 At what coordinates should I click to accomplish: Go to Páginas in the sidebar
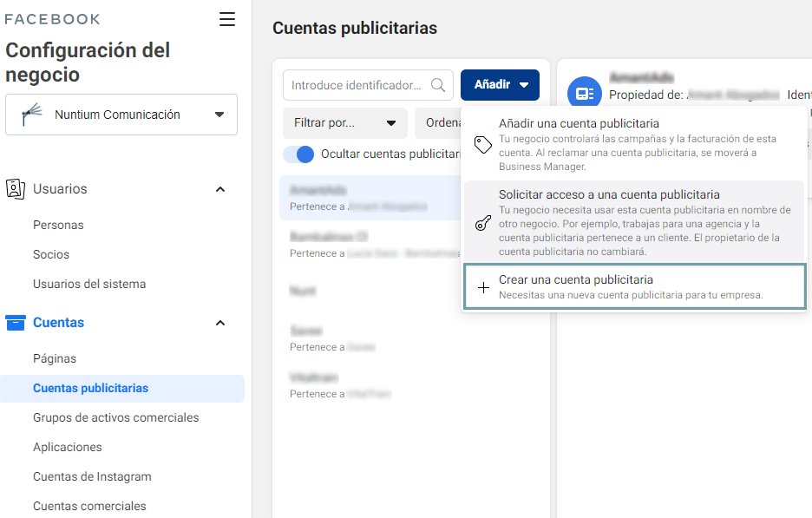[x=55, y=358]
